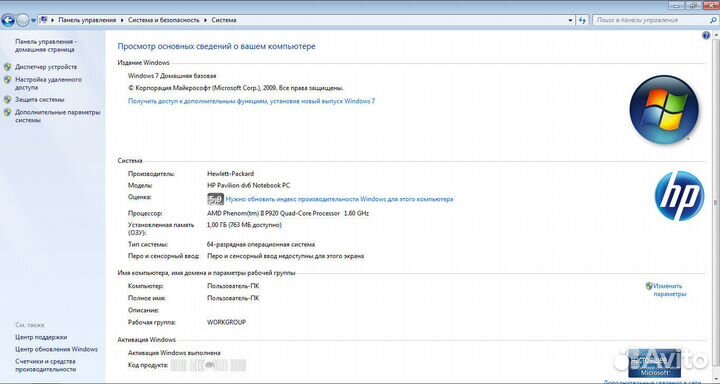The width and height of the screenshot is (720, 384).
Task: Click the Windows logo orb image
Action: point(664,110)
